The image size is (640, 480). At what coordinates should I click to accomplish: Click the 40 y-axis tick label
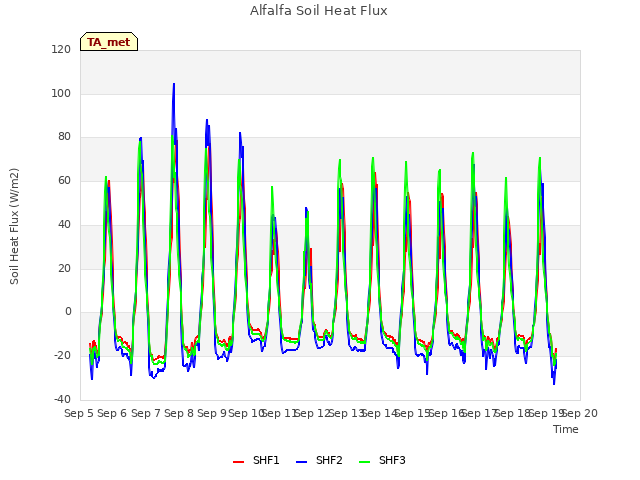pyautogui.click(x=64, y=224)
